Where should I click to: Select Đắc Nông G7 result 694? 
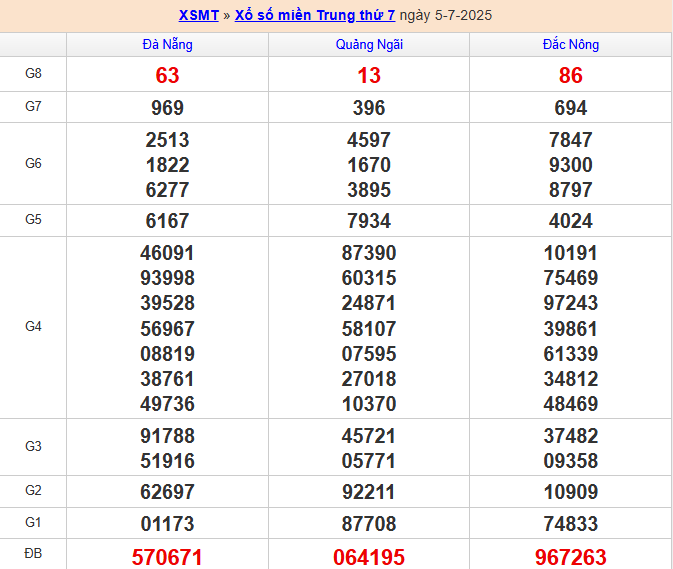tap(571, 108)
